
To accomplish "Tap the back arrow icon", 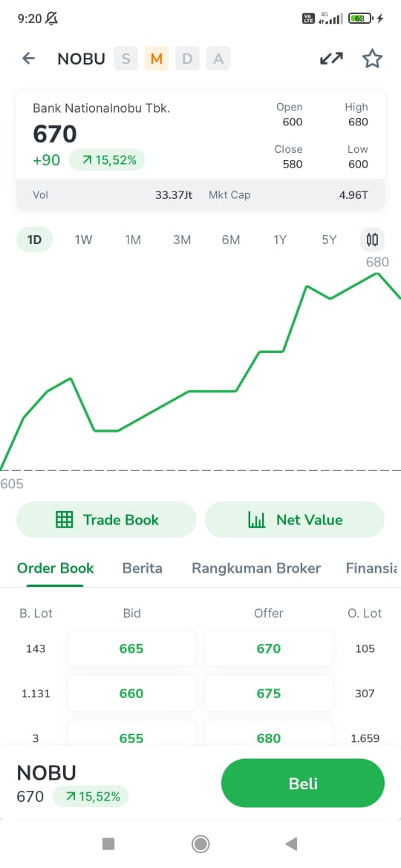I will click(28, 58).
